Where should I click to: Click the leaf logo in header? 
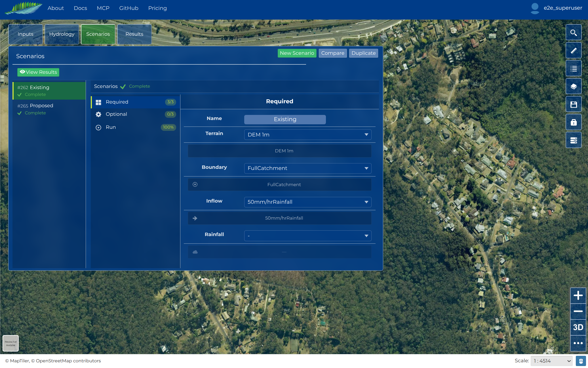click(x=24, y=8)
